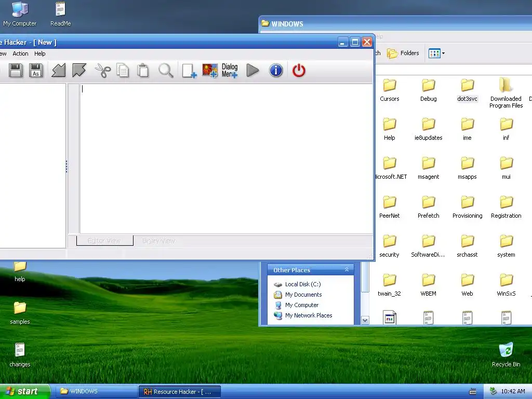
Task: Switch to Editor View tab
Action: [104, 241]
